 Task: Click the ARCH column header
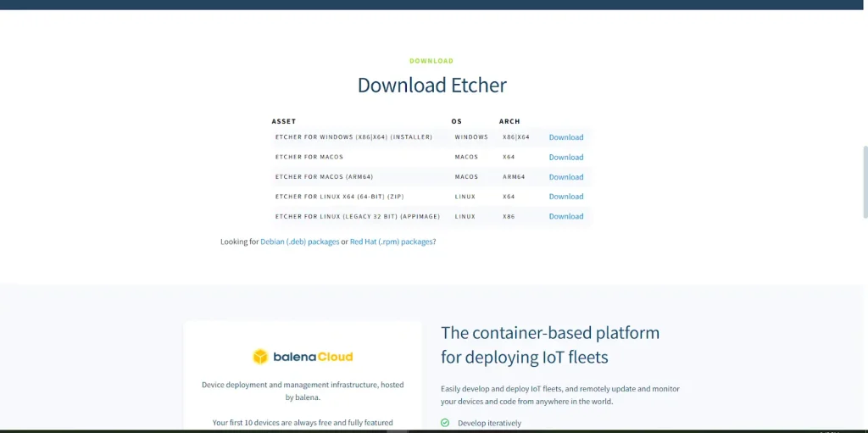click(509, 121)
